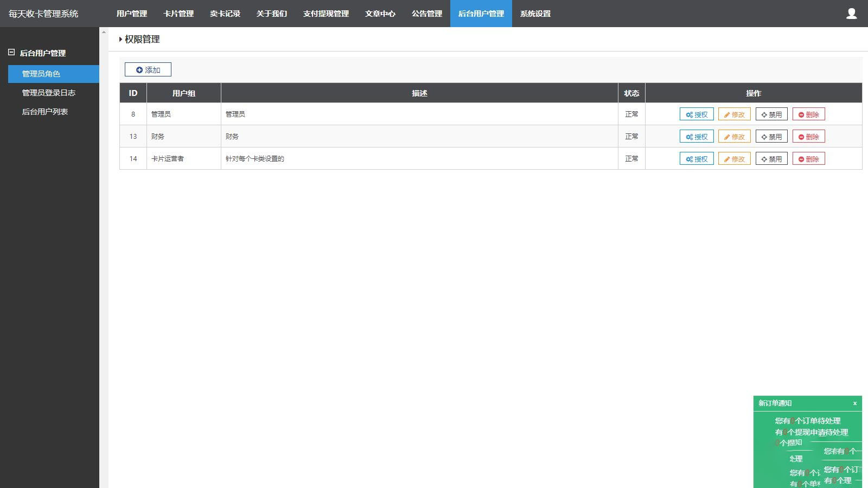Click 修改 edit button for 管理员 row

[x=734, y=114]
